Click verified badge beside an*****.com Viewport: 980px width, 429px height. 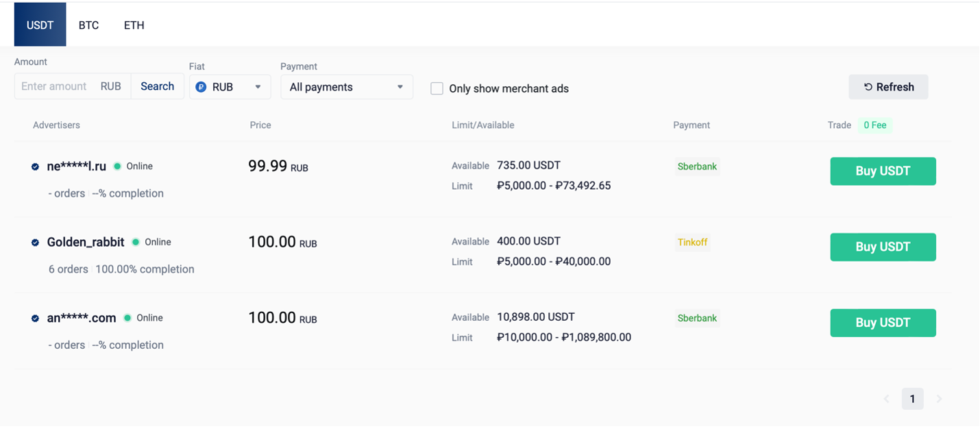tap(35, 319)
